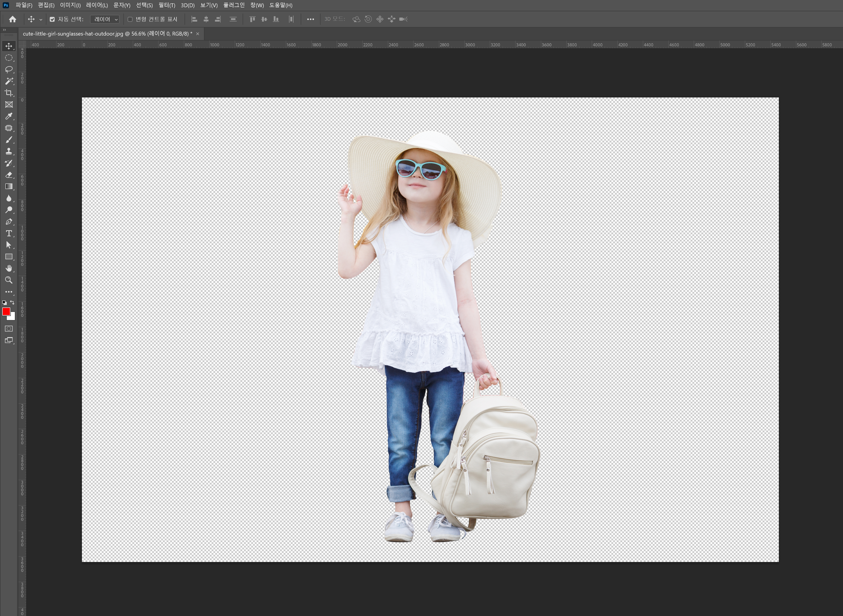Select the Horizontal Type tool
Screen dimensions: 843x616
(9, 233)
